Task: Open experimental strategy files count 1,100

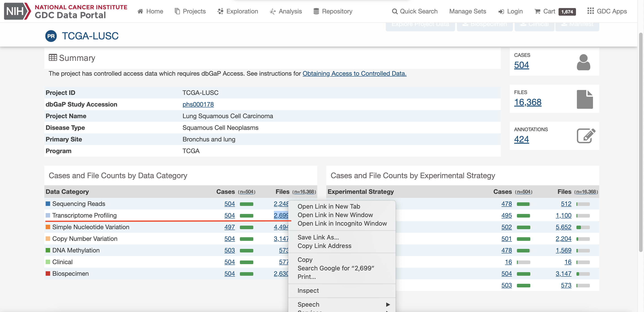Action: (563, 216)
